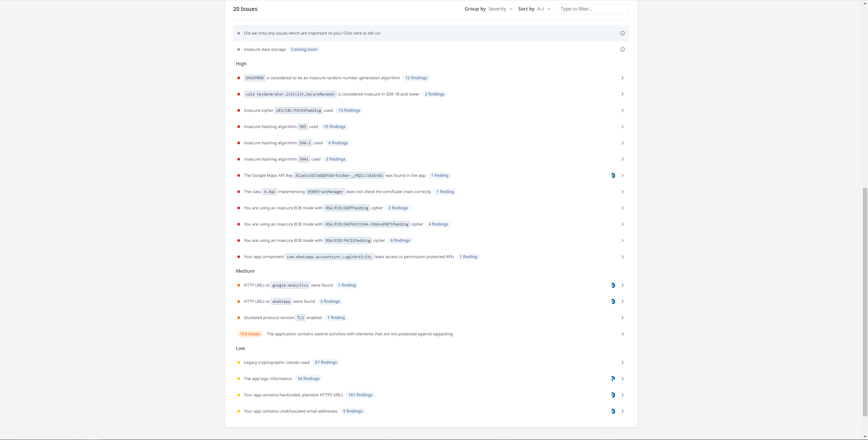Click the 'Coming Soon' badge
The height and width of the screenshot is (440, 868).
[304, 49]
